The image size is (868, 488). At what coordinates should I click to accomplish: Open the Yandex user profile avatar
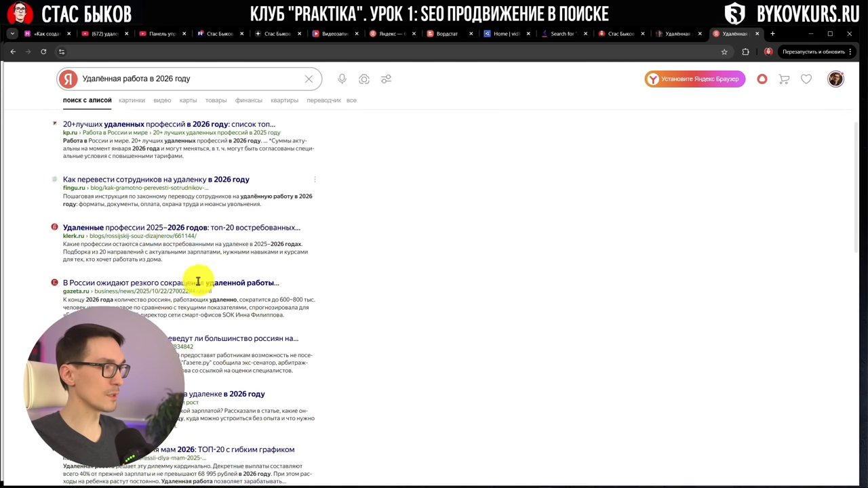(x=835, y=79)
